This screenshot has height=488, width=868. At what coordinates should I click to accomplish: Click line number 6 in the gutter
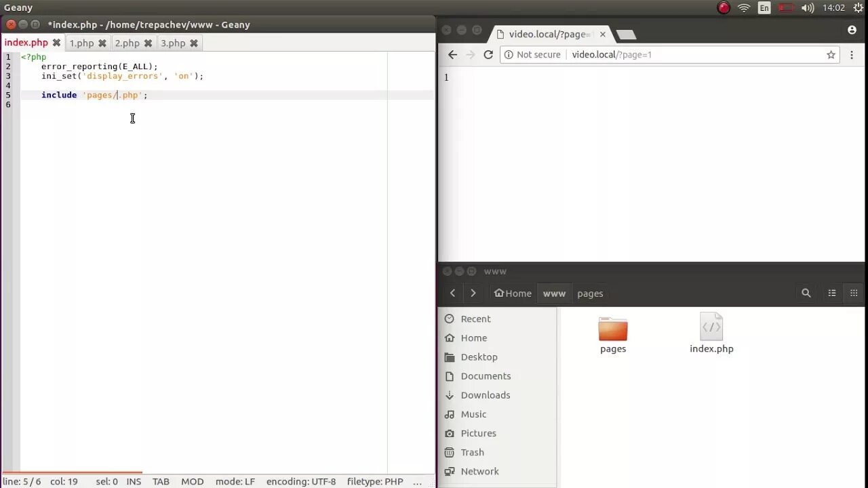[x=8, y=104]
